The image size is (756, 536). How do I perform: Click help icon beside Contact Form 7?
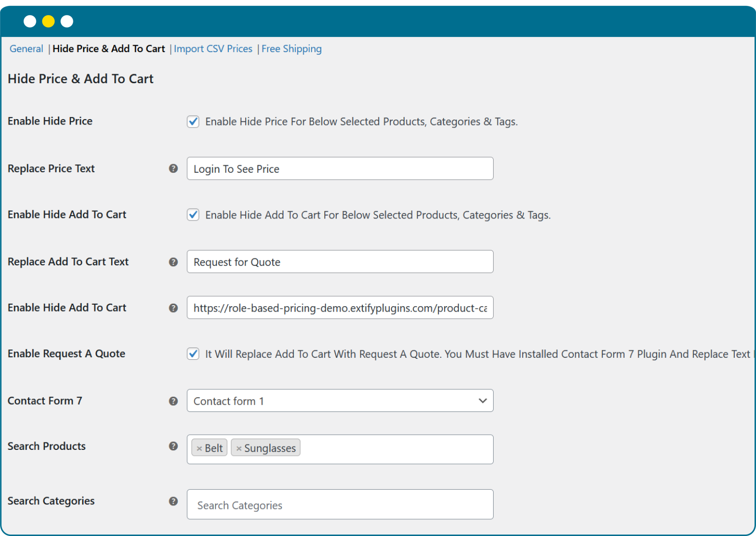point(173,401)
